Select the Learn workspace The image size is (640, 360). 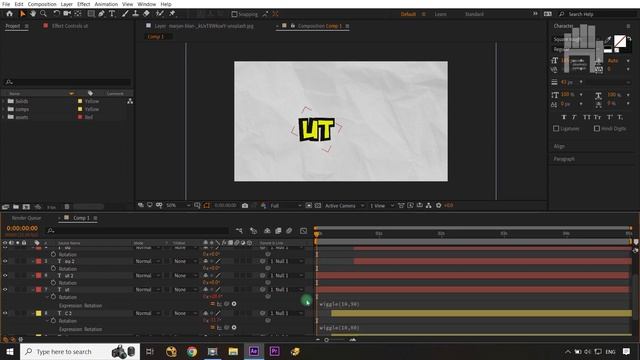pos(440,14)
